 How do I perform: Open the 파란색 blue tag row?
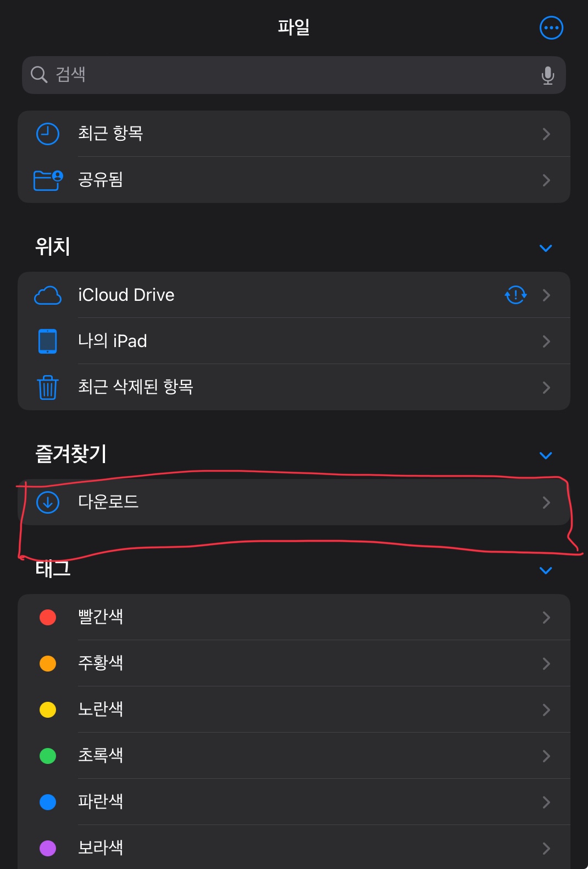coord(294,802)
